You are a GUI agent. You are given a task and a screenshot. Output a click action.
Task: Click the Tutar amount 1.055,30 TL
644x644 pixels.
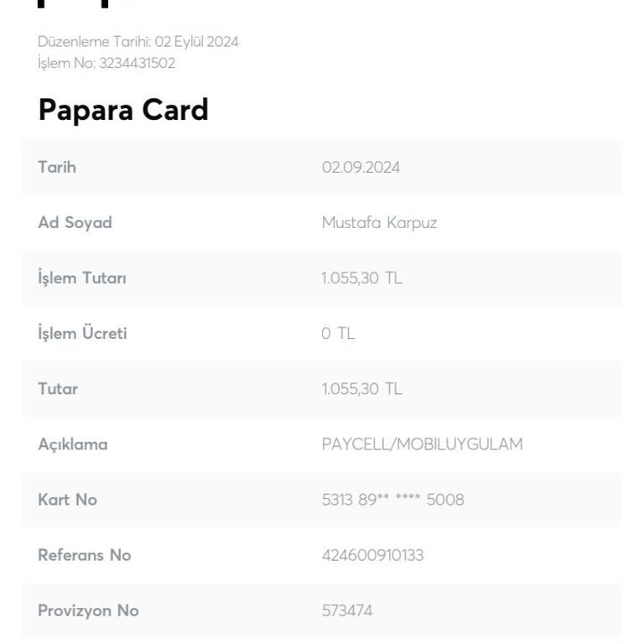(361, 388)
